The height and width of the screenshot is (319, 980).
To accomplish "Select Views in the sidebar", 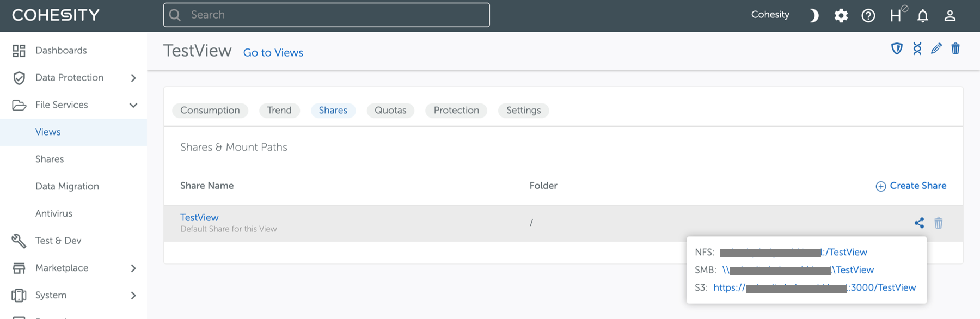I will [48, 132].
